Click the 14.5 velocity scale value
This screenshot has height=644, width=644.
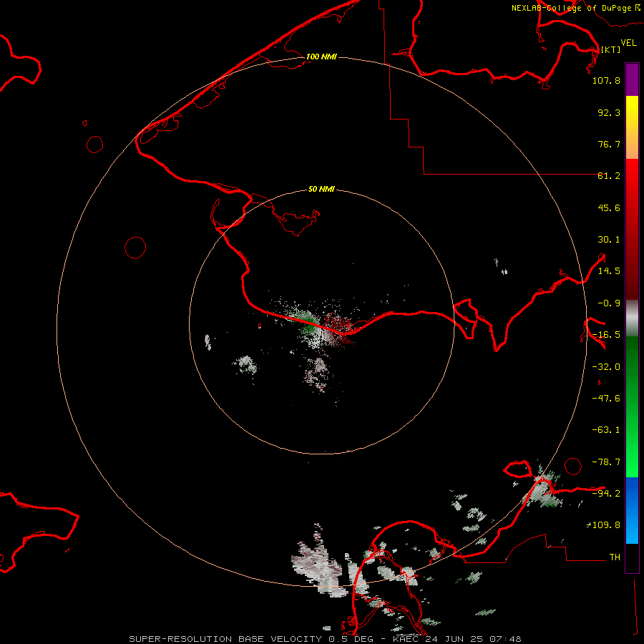click(609, 271)
